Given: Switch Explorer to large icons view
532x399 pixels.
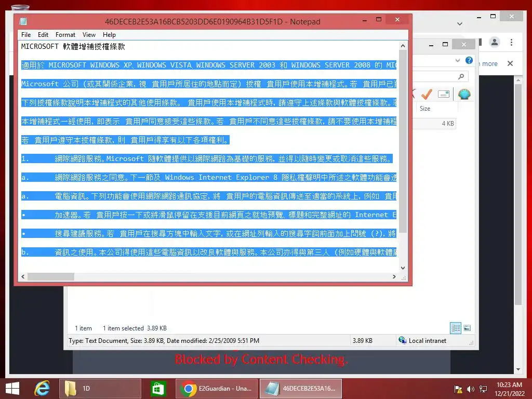Looking at the screenshot, I should coord(467,328).
